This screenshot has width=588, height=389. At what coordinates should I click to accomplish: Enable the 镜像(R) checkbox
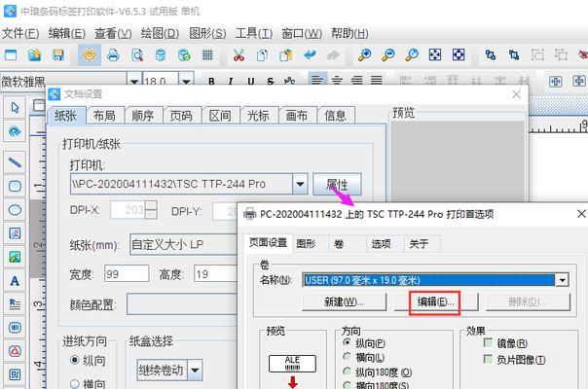point(488,342)
